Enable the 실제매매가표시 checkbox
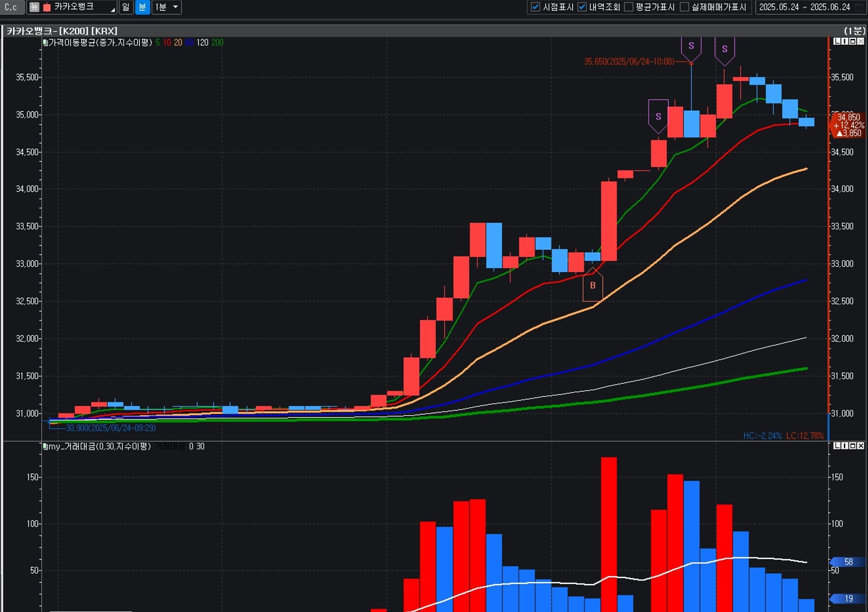 (684, 7)
